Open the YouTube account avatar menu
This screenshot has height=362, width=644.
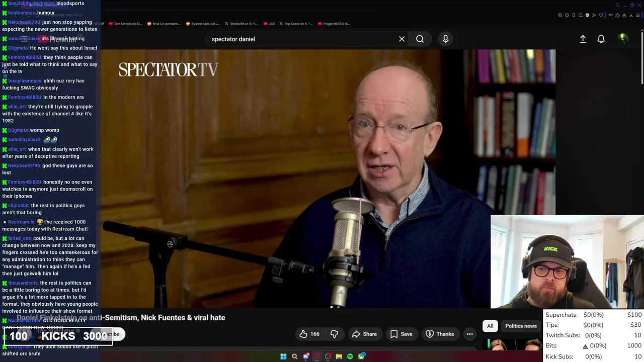point(623,38)
